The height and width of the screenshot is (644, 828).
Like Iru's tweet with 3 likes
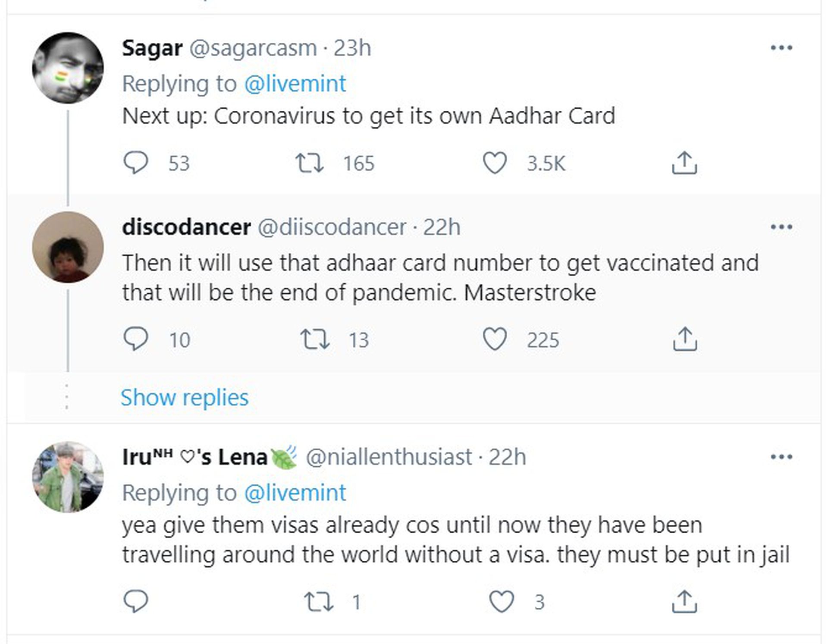click(x=501, y=601)
